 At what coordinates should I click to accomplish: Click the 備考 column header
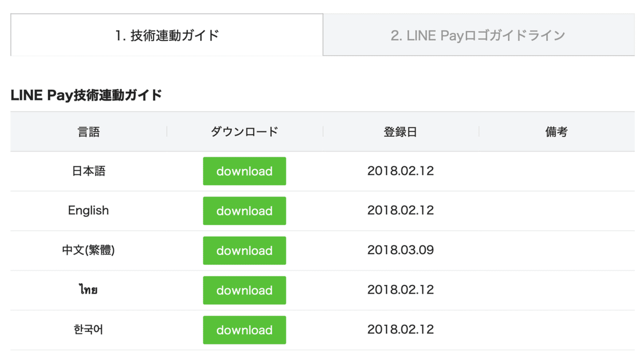(556, 131)
